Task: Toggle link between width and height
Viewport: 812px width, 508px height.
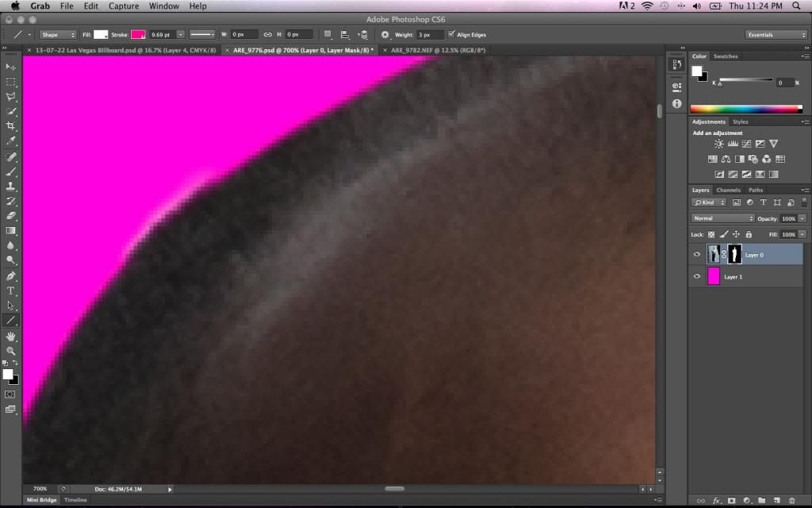Action: click(268, 35)
